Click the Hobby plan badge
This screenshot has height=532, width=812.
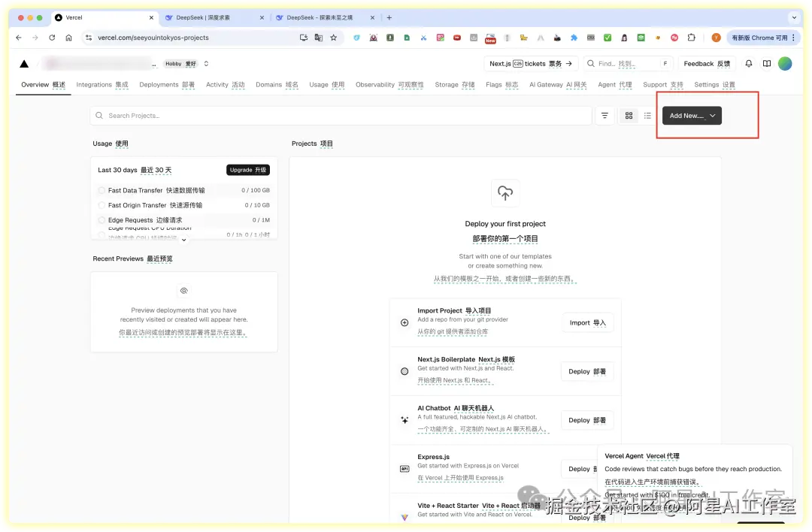(x=180, y=64)
